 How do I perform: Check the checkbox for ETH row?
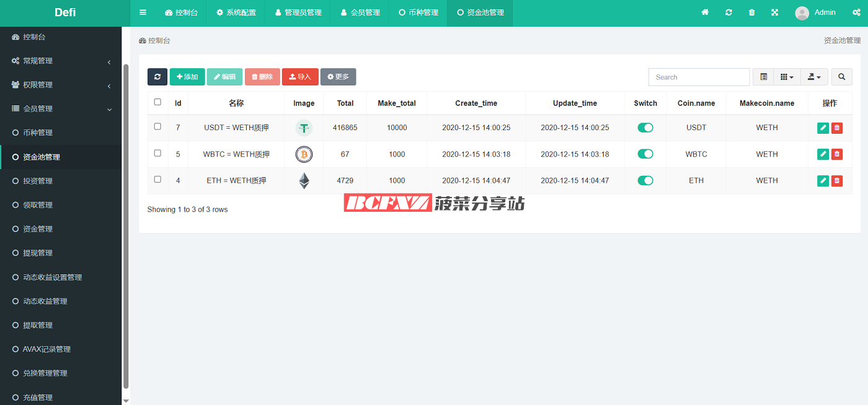pos(157,180)
